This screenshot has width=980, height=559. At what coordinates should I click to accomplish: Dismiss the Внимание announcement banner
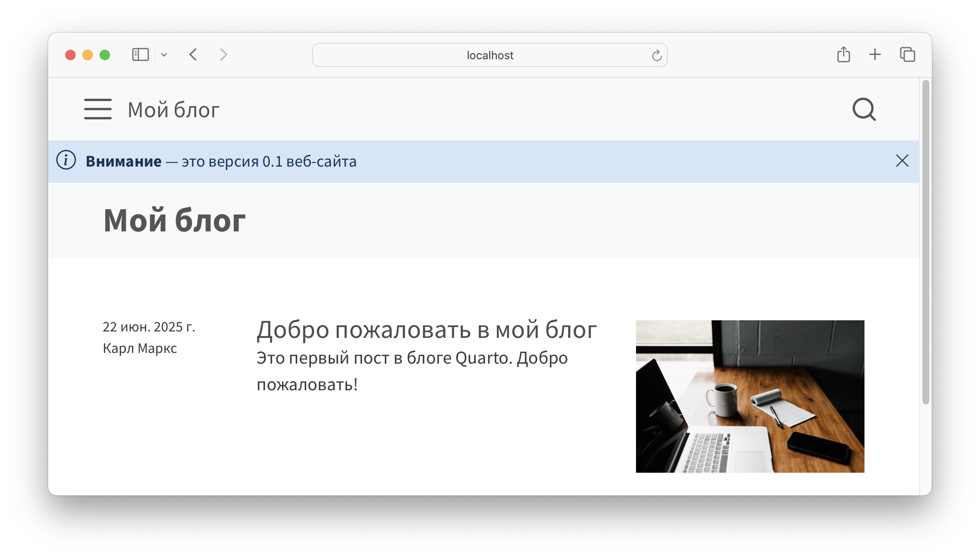click(902, 161)
